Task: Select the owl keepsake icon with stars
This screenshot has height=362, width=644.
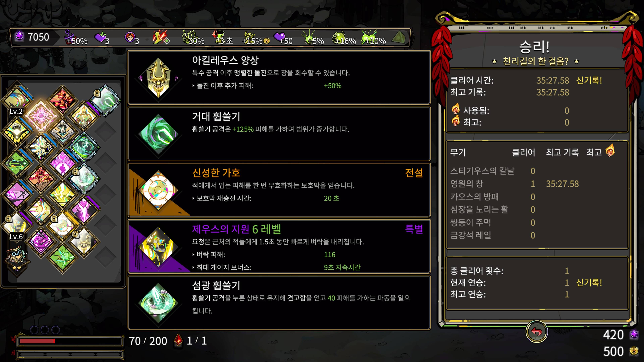Action: pyautogui.click(x=16, y=259)
